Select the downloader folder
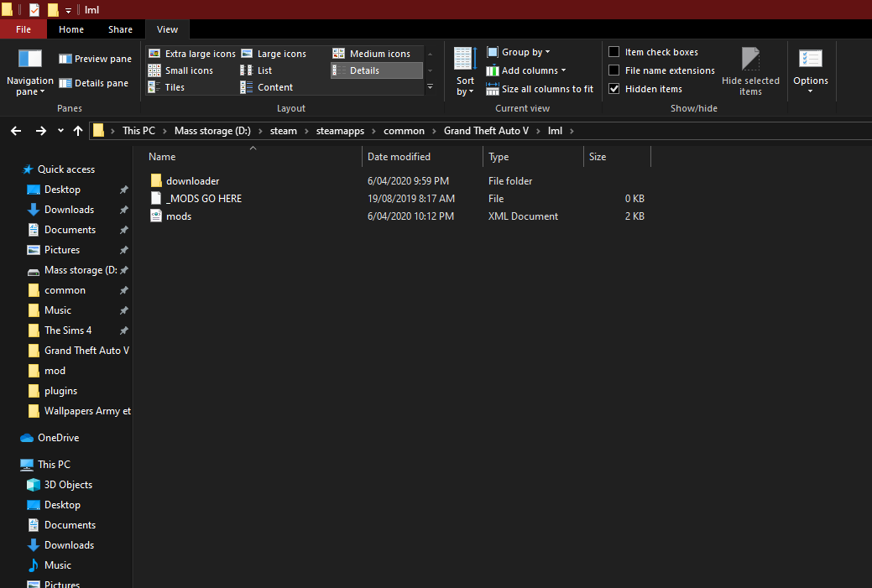Screen dimensions: 872x588 192,181
